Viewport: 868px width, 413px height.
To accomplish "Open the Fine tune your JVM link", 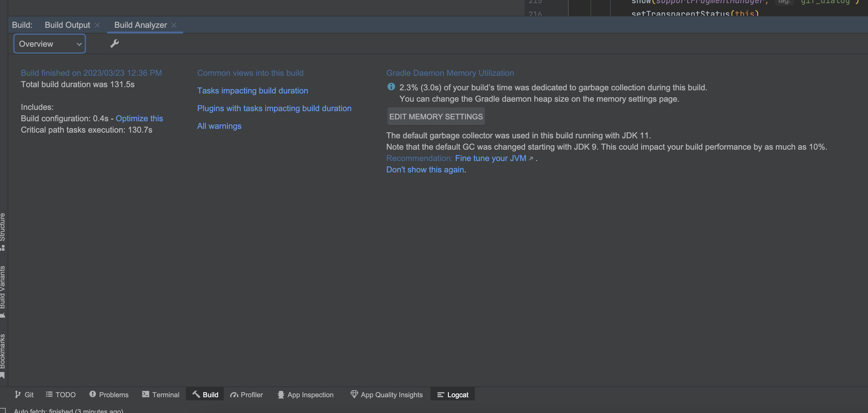I will (x=490, y=158).
